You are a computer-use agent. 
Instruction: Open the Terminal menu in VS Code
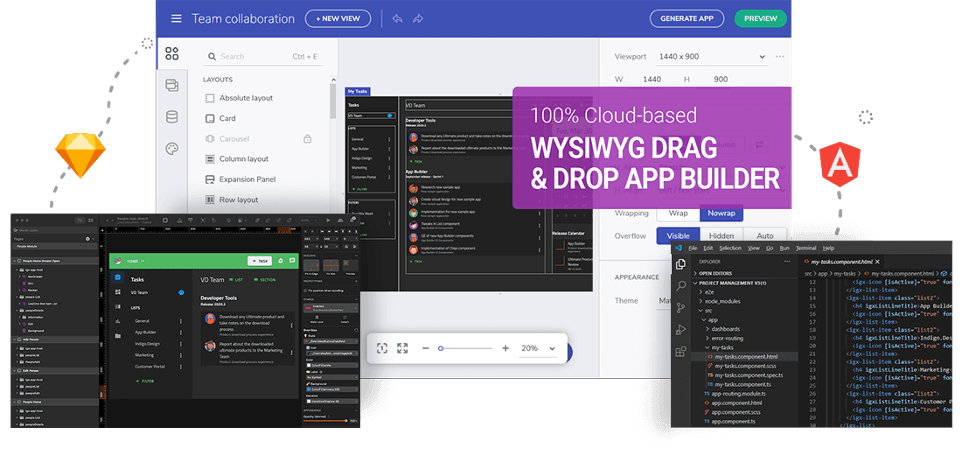point(806,248)
